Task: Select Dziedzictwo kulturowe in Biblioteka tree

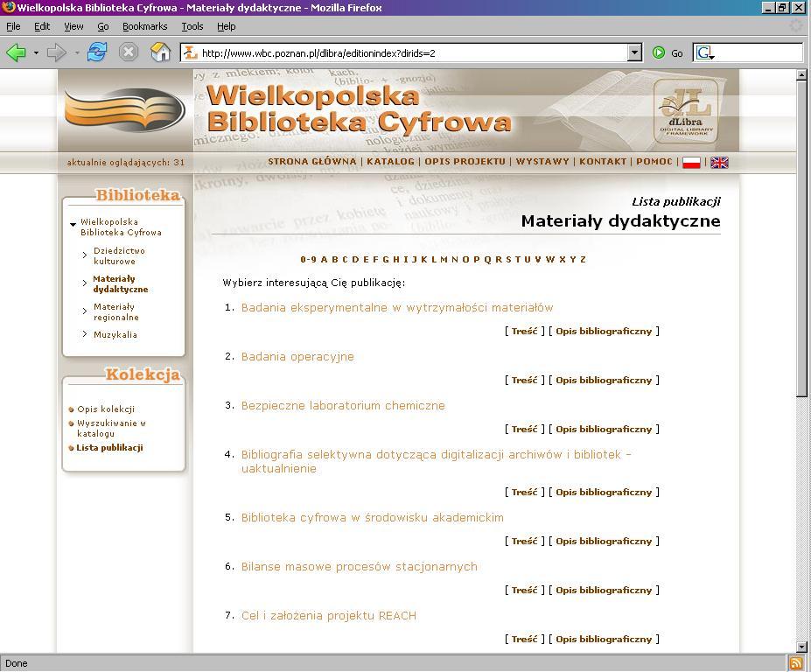Action: (x=120, y=255)
